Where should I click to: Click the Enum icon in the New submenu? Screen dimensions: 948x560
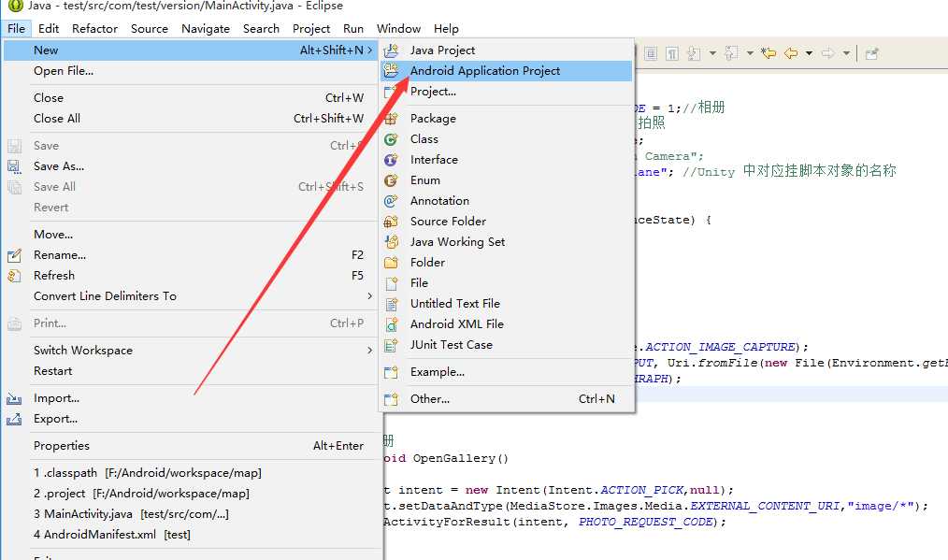coord(391,180)
